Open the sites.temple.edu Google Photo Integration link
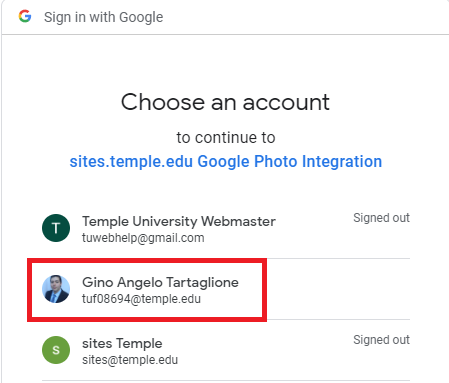449x383 pixels. click(x=226, y=162)
